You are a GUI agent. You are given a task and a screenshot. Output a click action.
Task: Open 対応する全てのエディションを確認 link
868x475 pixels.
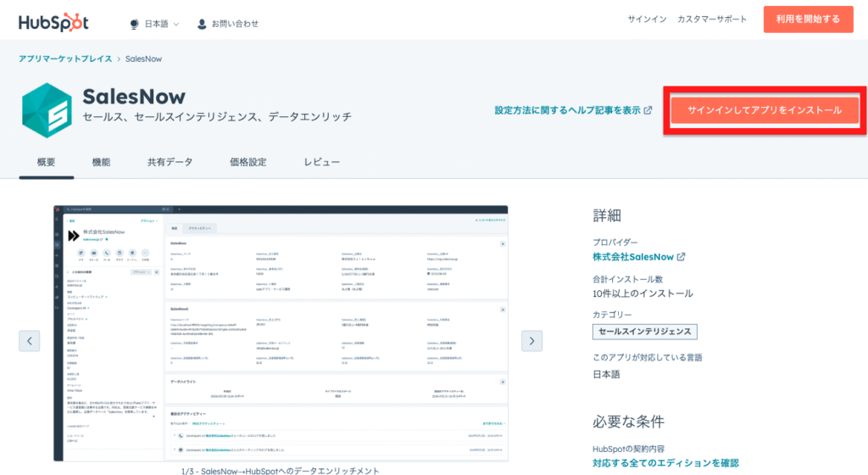click(x=665, y=463)
